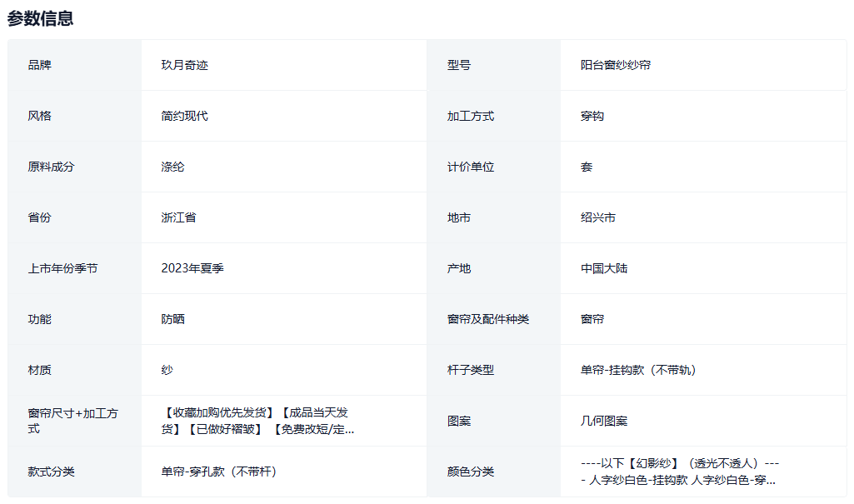Image resolution: width=854 pixels, height=504 pixels.
Task: Expand the truncated 颜色分类 value text
Action: tap(679, 472)
